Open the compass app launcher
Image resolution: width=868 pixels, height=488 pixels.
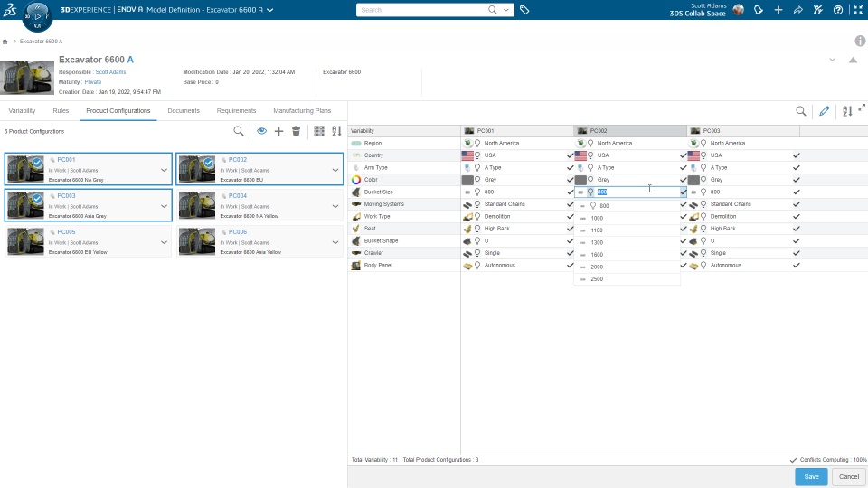coord(37,16)
